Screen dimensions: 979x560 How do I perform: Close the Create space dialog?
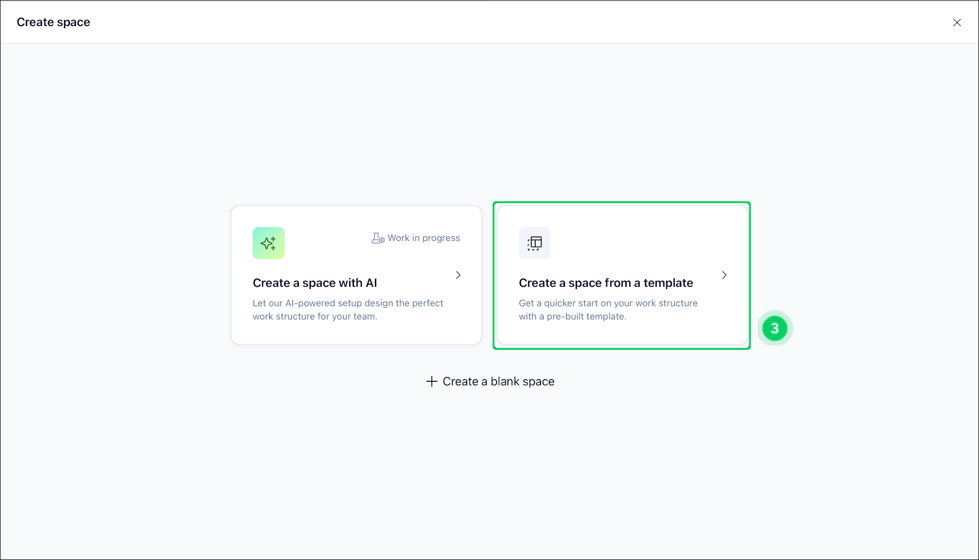point(957,22)
